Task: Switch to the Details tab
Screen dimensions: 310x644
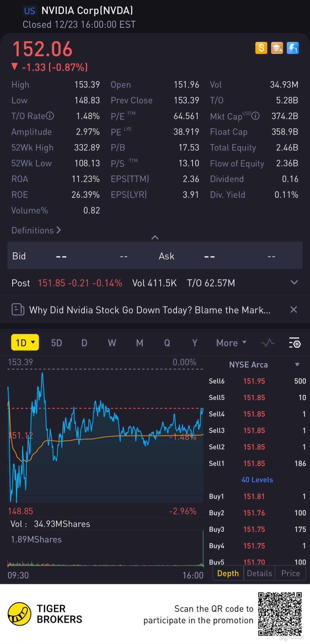Action: coord(259,573)
